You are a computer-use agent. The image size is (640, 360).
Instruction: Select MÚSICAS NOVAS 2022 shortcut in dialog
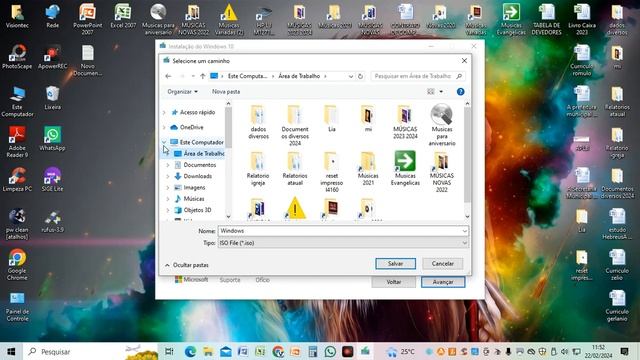(x=442, y=172)
